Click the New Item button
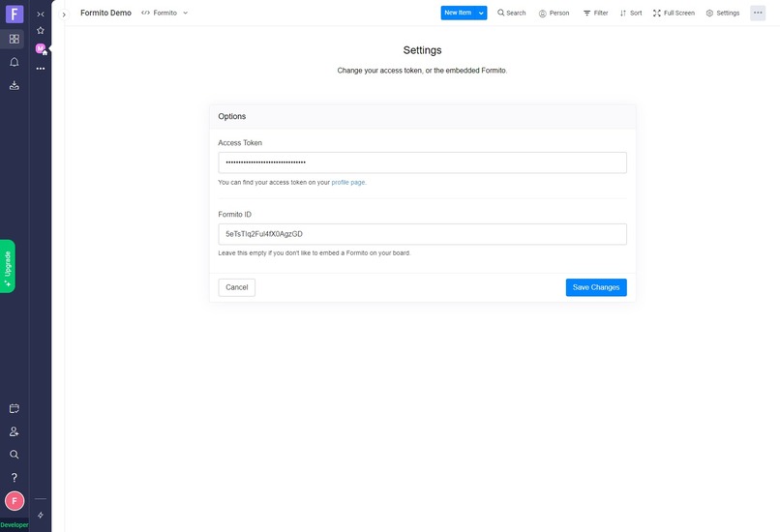Viewport: 780px width, 532px height. coord(458,13)
